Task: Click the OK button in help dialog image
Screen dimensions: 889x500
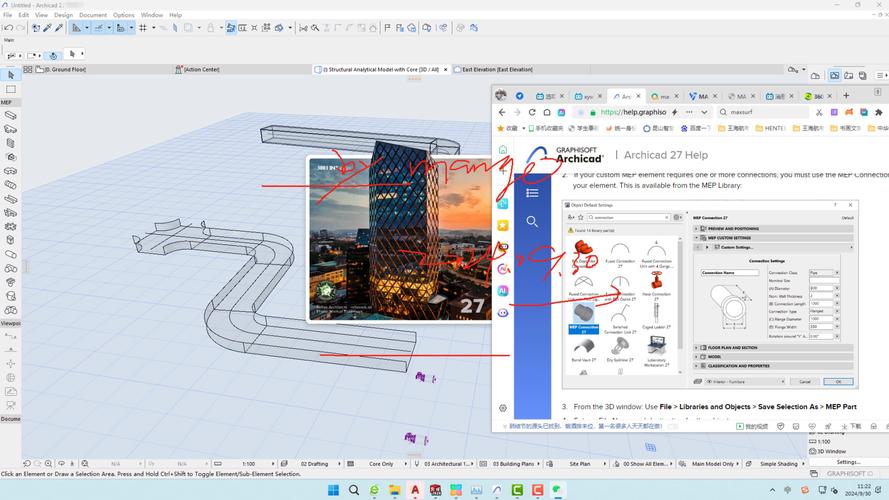Action: (838, 382)
